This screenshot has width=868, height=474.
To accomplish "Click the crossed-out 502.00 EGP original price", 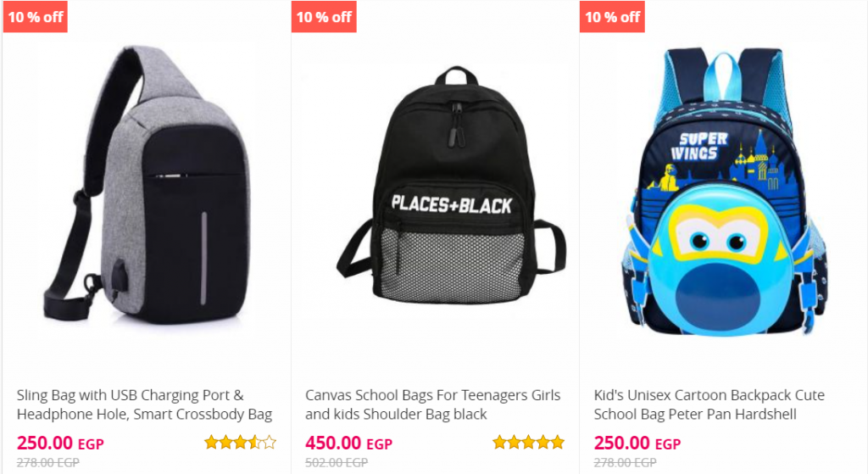I will click(337, 462).
